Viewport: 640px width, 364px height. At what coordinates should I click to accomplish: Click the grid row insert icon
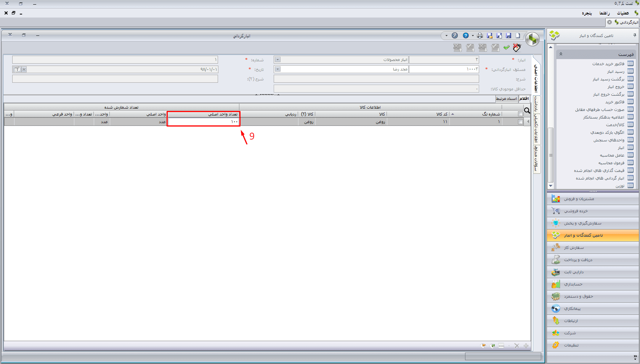501,346
